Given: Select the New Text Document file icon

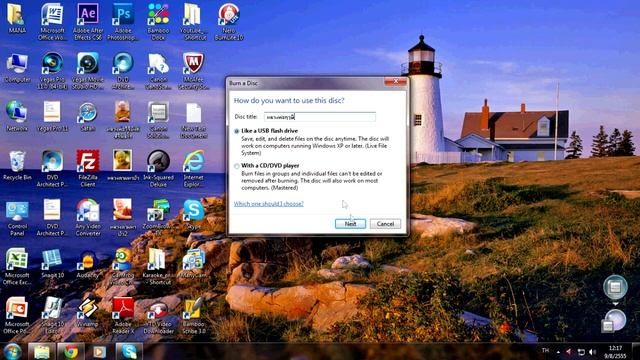Looking at the screenshot, I should pos(193,120).
